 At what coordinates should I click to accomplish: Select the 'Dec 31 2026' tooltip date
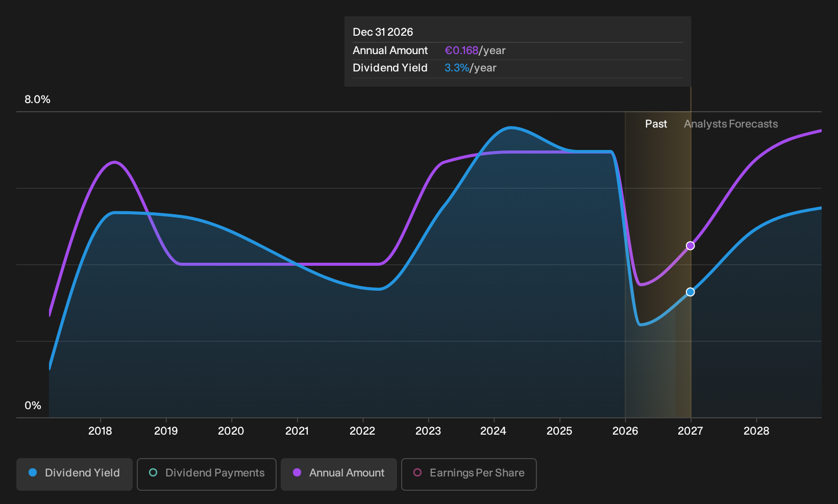click(383, 32)
